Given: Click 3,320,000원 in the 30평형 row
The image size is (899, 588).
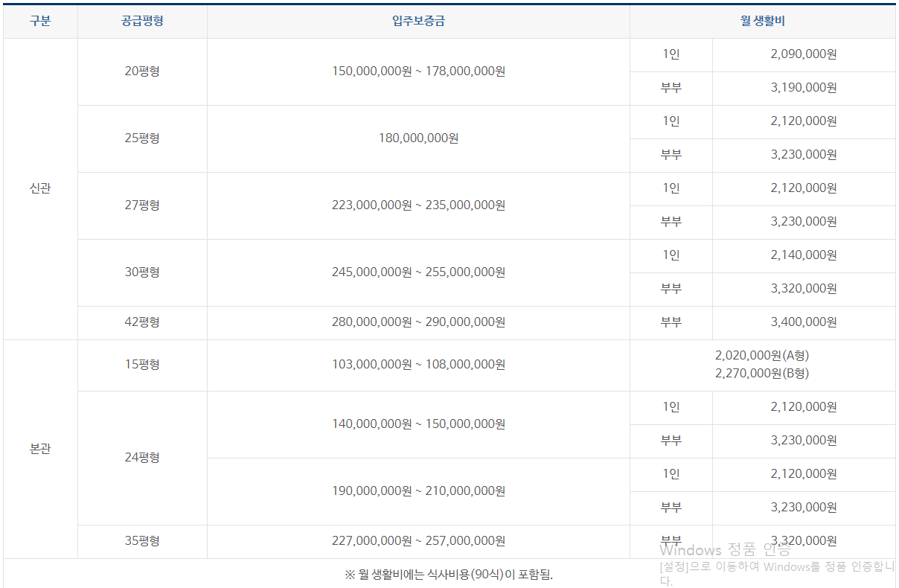Looking at the screenshot, I should click(x=804, y=289).
